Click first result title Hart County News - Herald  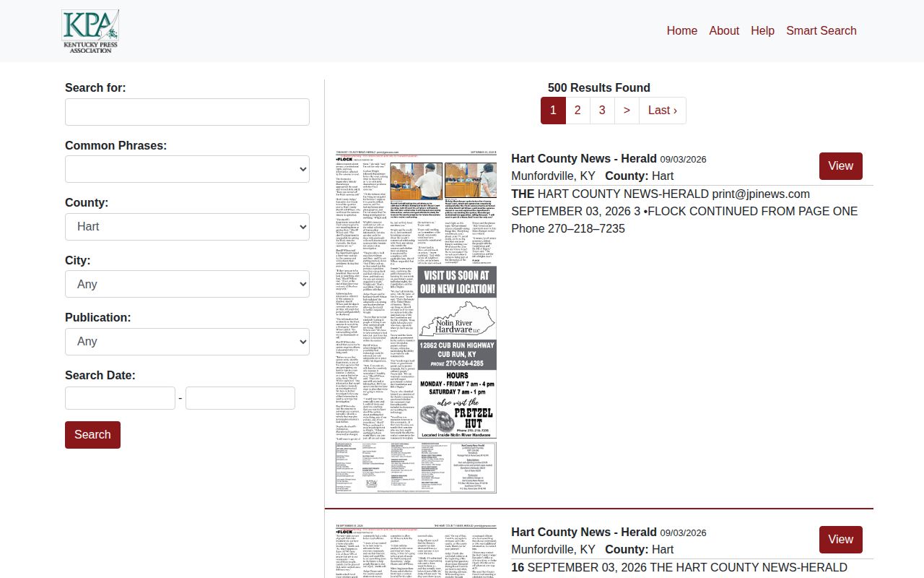click(584, 159)
